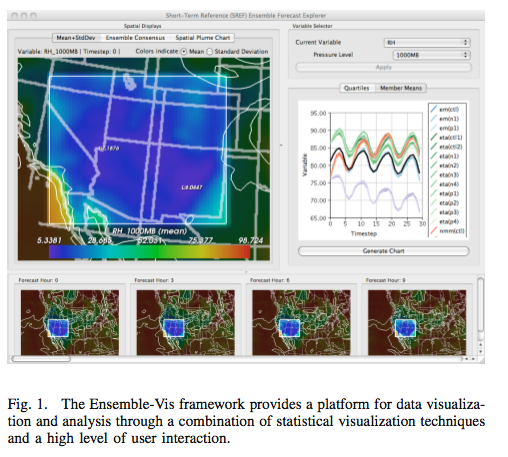This screenshot has height=457, width=508.
Task: Open the Member Means tab
Action: click(401, 88)
